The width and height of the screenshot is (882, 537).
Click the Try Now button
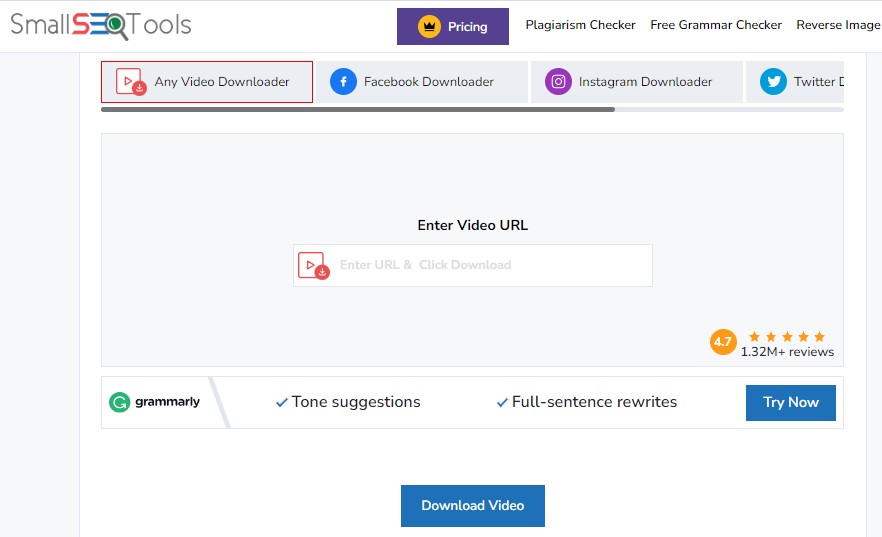tap(791, 403)
